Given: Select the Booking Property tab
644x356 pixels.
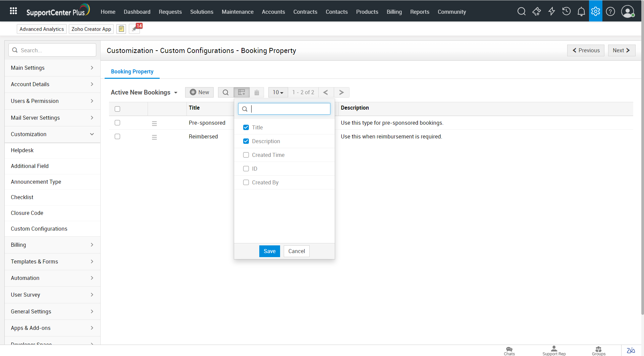Looking at the screenshot, I should (x=132, y=72).
